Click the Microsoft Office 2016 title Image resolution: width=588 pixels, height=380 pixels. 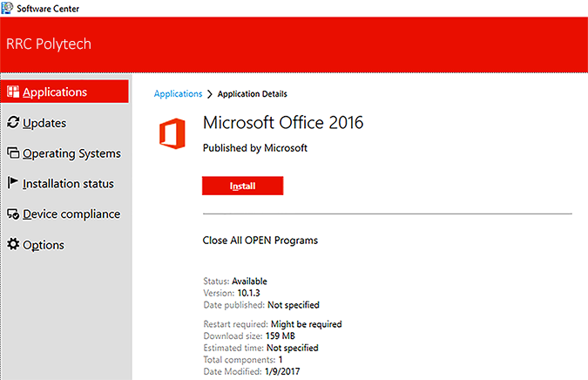pyautogui.click(x=283, y=123)
